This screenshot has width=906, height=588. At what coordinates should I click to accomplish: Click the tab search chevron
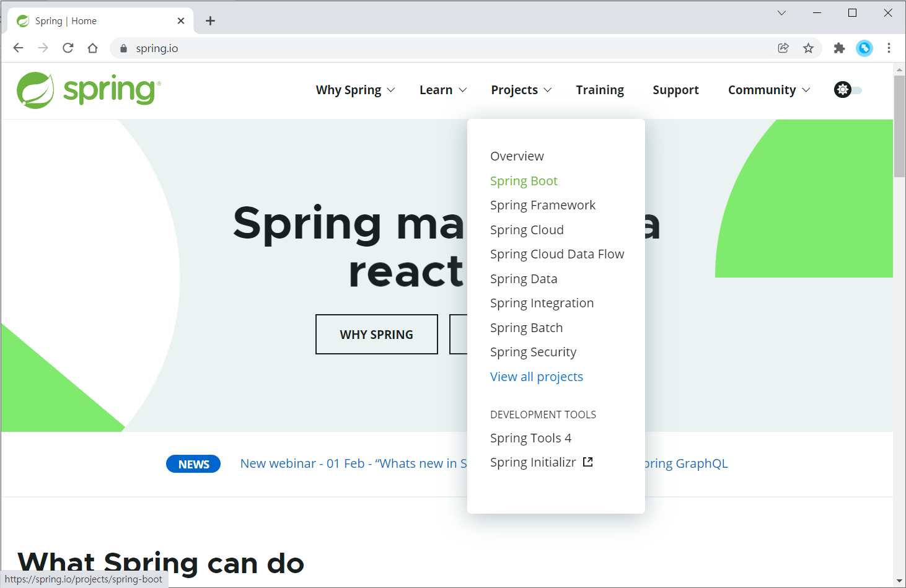(781, 12)
